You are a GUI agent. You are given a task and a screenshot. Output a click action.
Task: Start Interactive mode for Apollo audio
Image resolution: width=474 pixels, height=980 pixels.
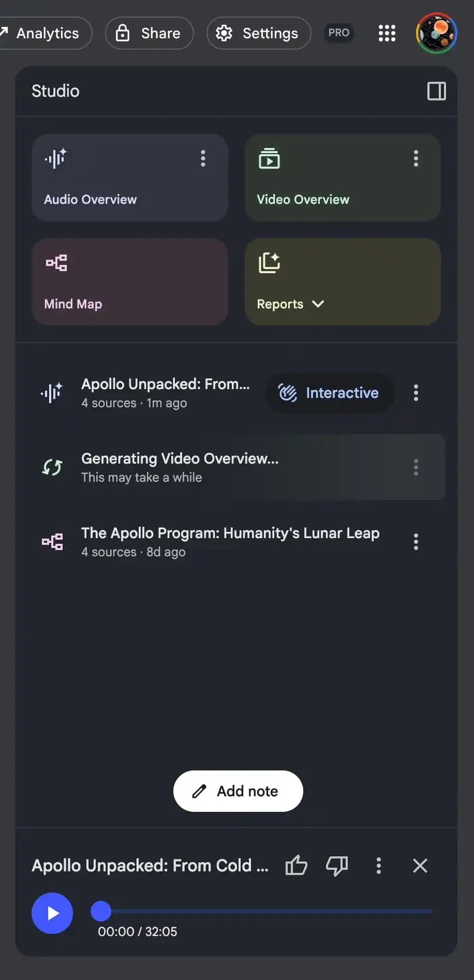330,393
